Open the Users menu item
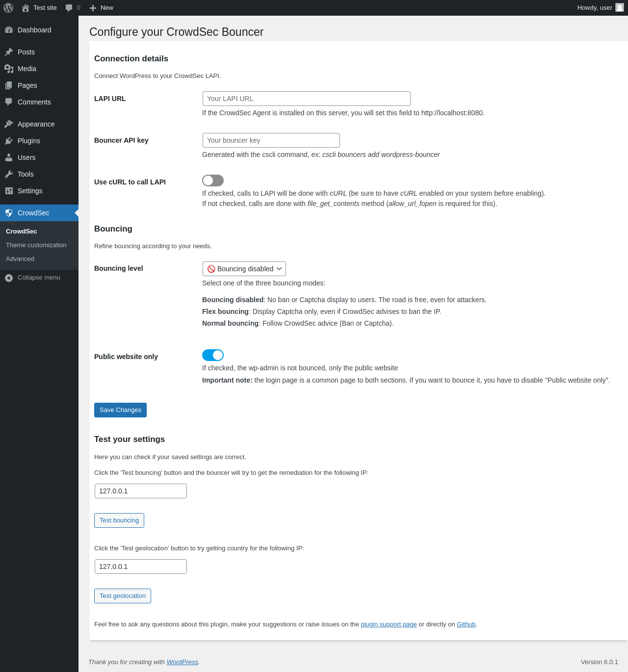The image size is (628, 672). pos(39,157)
